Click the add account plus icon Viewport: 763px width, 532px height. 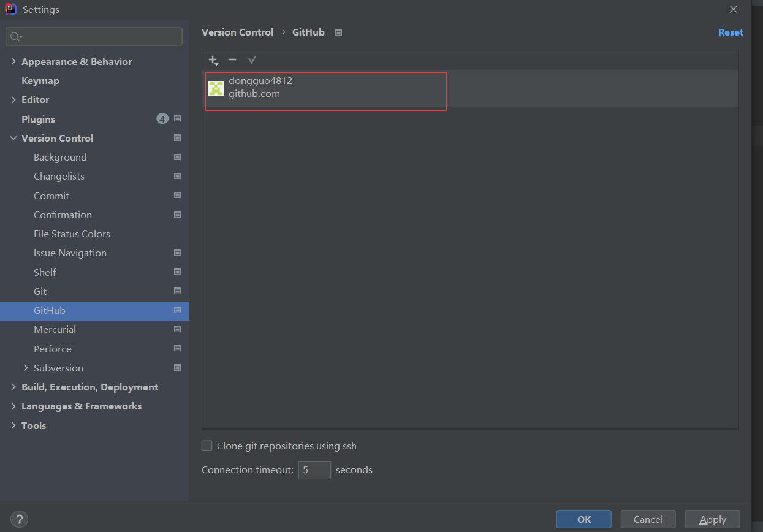[213, 60]
